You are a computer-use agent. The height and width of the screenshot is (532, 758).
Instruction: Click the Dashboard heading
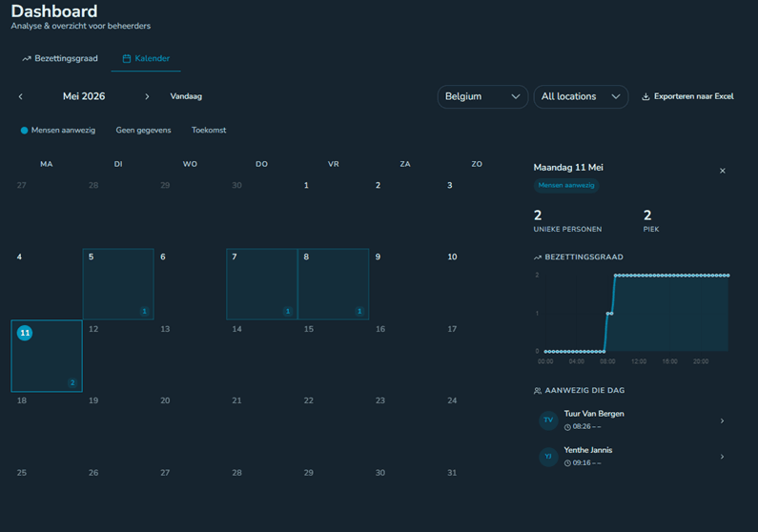[x=54, y=11]
